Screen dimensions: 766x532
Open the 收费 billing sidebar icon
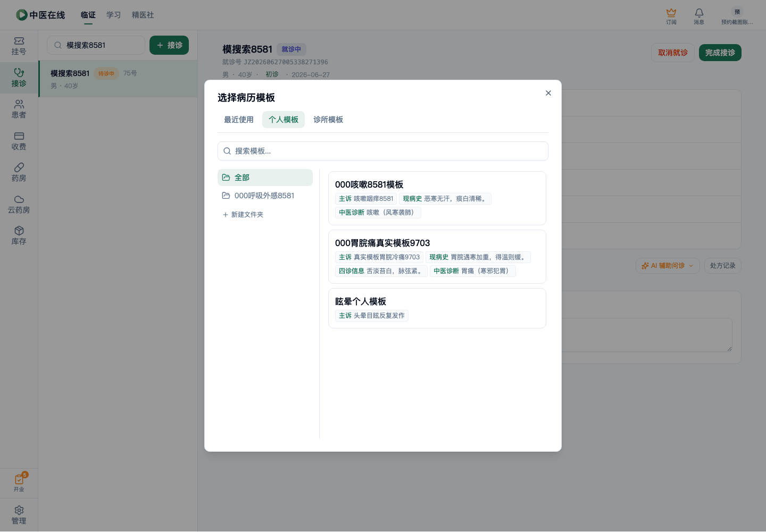[19, 141]
